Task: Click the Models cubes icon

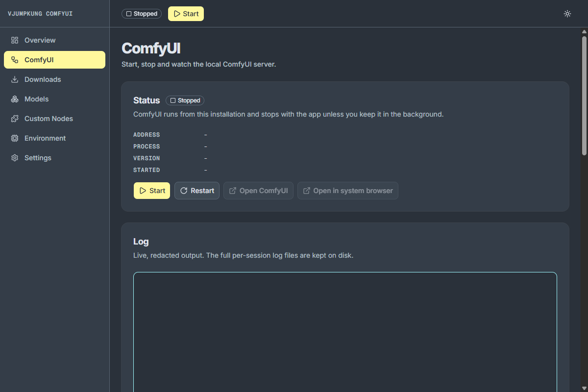Action: coord(15,99)
